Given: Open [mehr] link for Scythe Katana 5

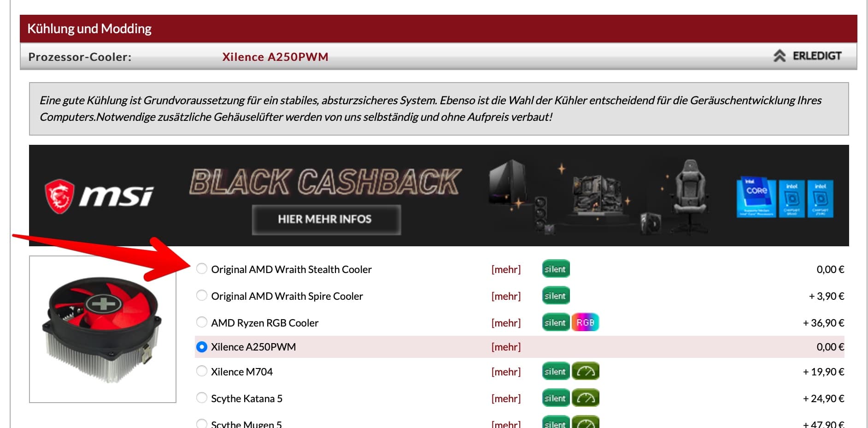Looking at the screenshot, I should click(506, 398).
